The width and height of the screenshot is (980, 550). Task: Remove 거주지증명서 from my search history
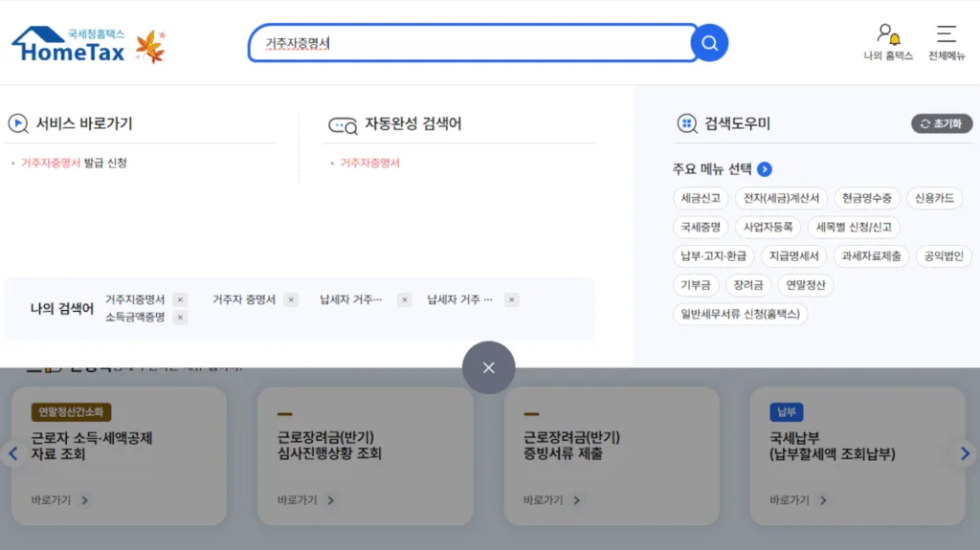181,300
